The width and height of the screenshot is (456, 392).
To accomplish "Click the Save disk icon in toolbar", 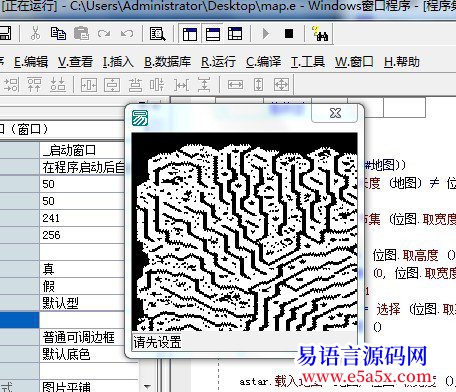I will 5,33.
